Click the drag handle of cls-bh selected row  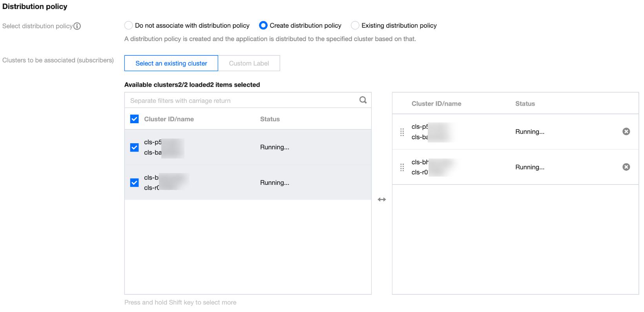click(x=402, y=167)
